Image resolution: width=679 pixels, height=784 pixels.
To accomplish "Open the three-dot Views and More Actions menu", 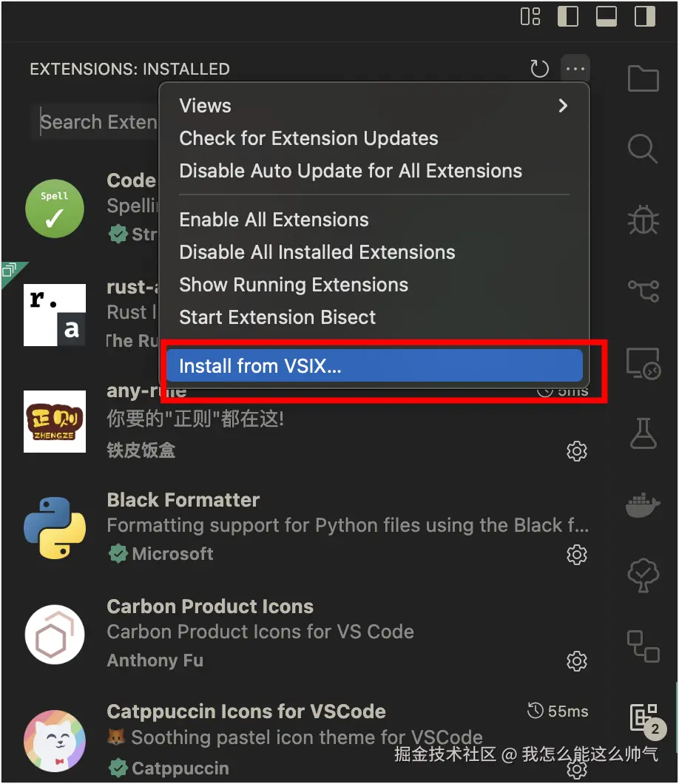I will pos(575,69).
